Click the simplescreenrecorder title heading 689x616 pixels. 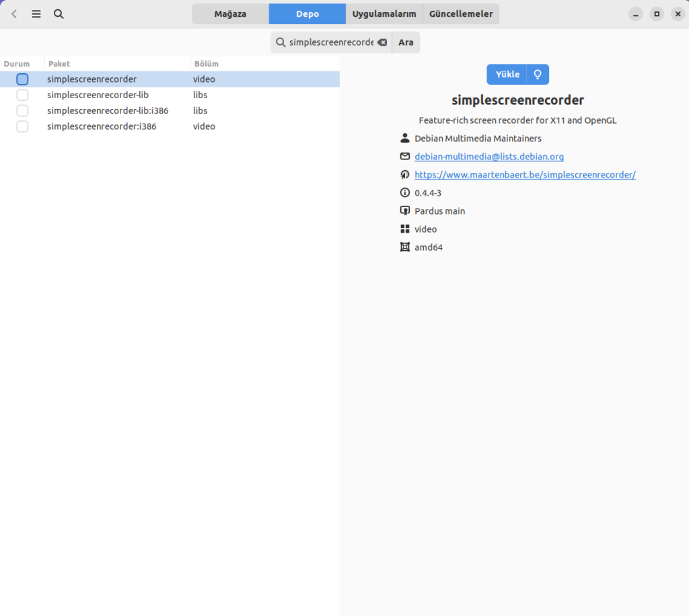[517, 100]
